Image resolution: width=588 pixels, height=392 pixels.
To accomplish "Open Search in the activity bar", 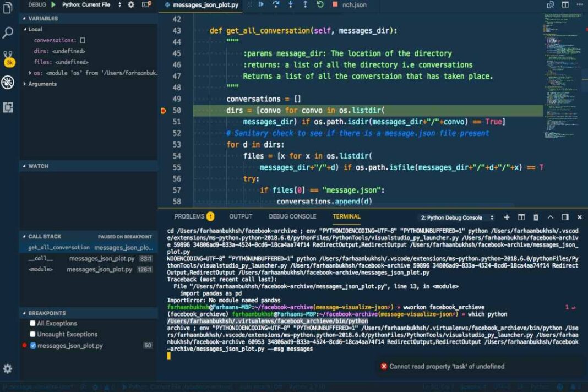I will 8,32.
